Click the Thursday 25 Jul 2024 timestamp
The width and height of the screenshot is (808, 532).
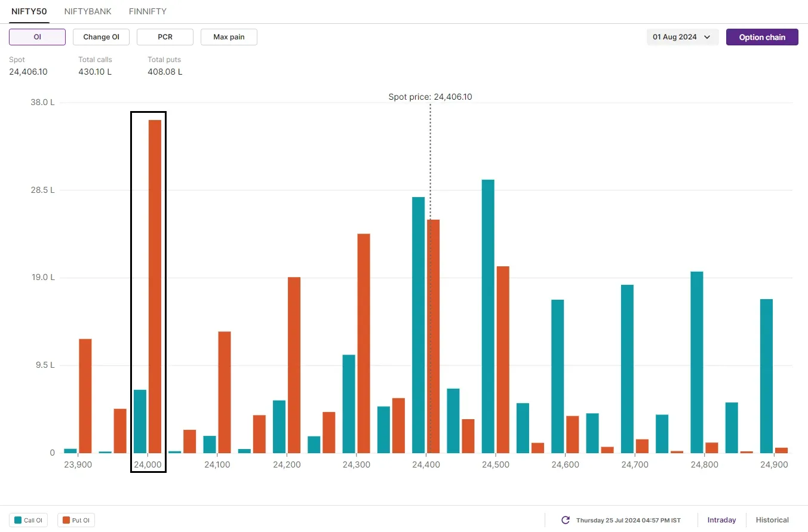point(628,521)
